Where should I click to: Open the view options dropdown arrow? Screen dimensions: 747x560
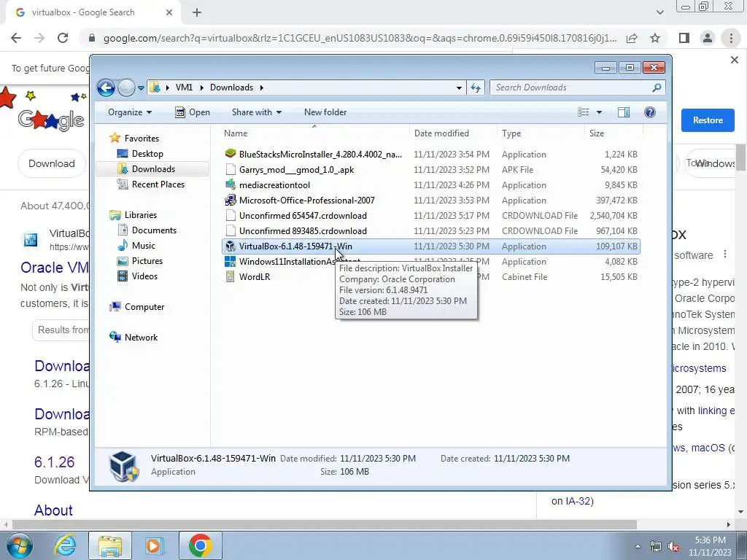point(600,112)
